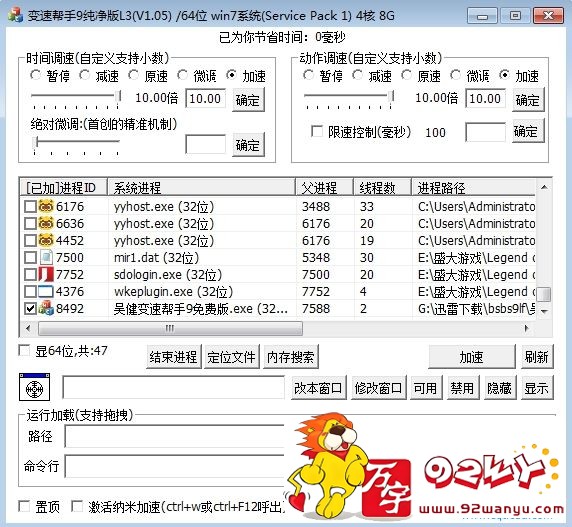Enable the 限速控制(毫秒) checkbox
Image resolution: width=572 pixels, height=527 pixels.
(317, 131)
